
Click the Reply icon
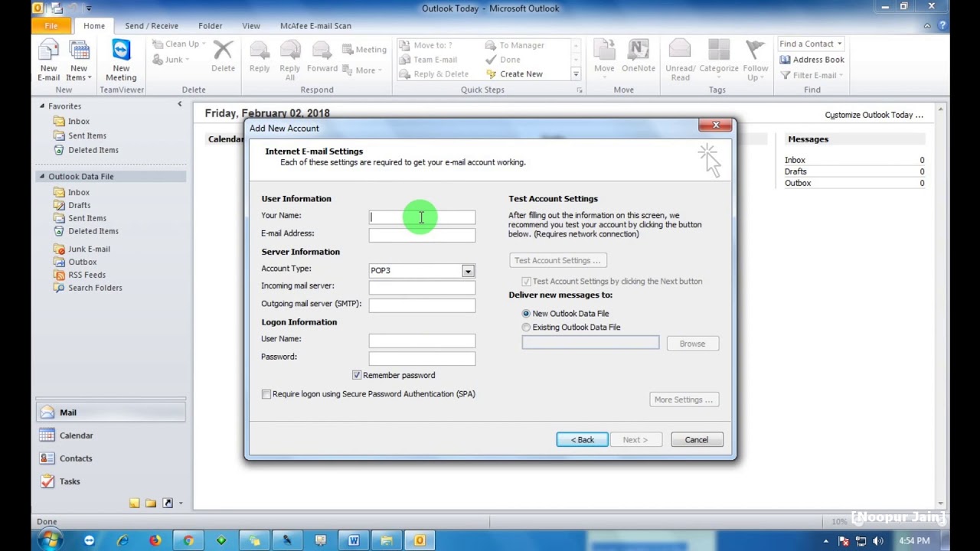pos(260,57)
